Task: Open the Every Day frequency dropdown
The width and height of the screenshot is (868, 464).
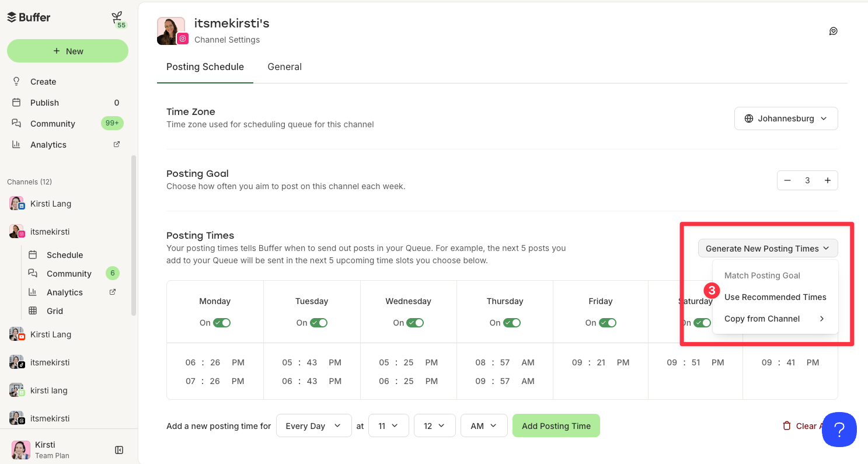Action: click(x=313, y=425)
